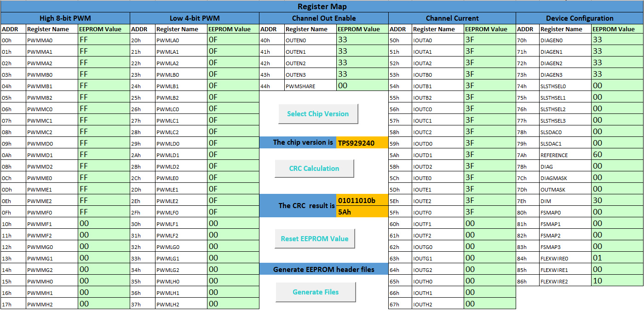Edit the DIAGEN3 EEPROM value cell

(x=617, y=74)
